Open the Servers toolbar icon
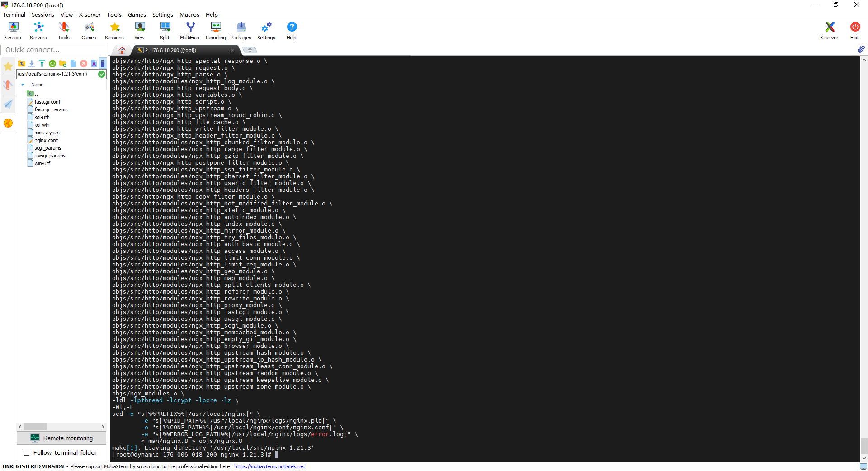This screenshot has height=471, width=868. pos(38,31)
